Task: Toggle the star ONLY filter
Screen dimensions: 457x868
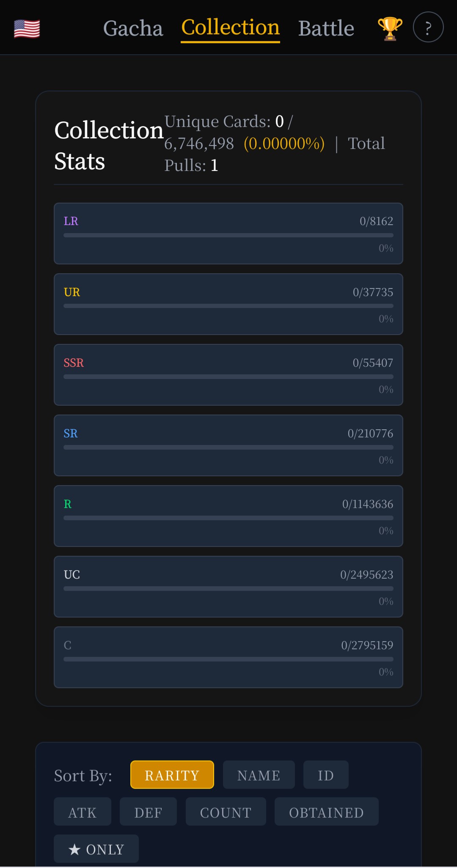Action: pyautogui.click(x=96, y=849)
